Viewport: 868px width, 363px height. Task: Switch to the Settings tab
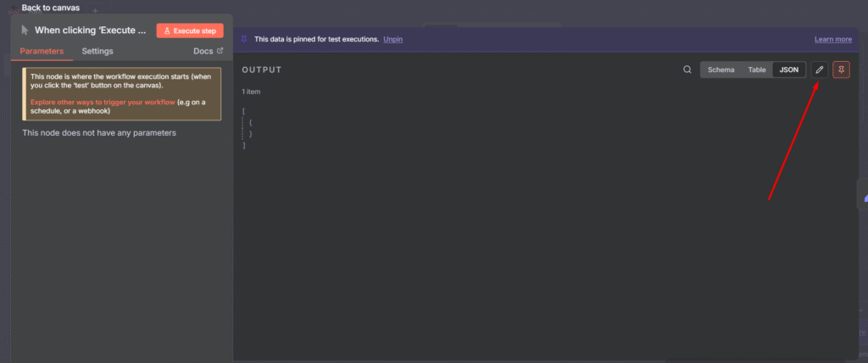[97, 51]
